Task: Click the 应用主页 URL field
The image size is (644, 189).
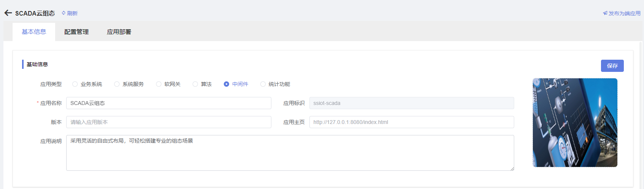Action: click(x=411, y=122)
